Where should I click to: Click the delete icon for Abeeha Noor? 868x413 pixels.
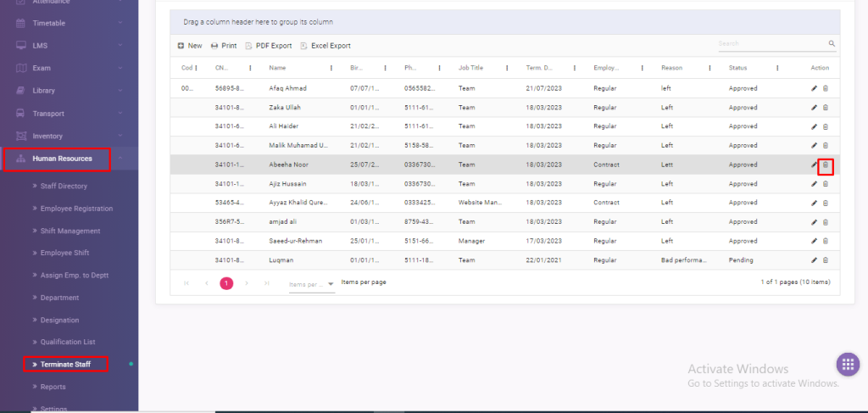tap(826, 165)
